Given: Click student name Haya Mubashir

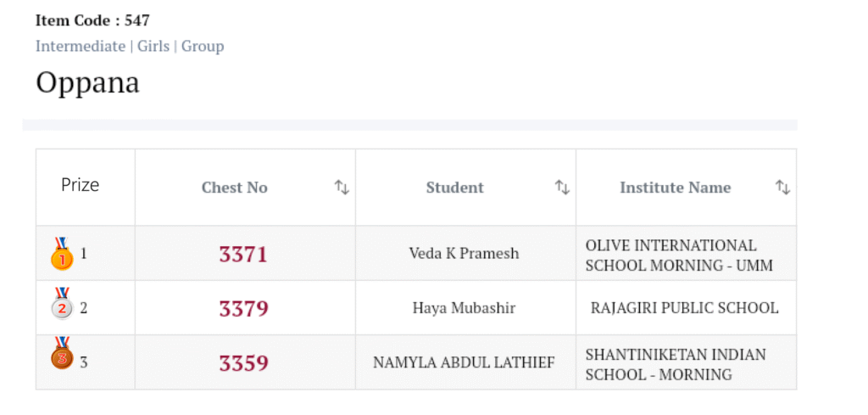Looking at the screenshot, I should (x=464, y=308).
